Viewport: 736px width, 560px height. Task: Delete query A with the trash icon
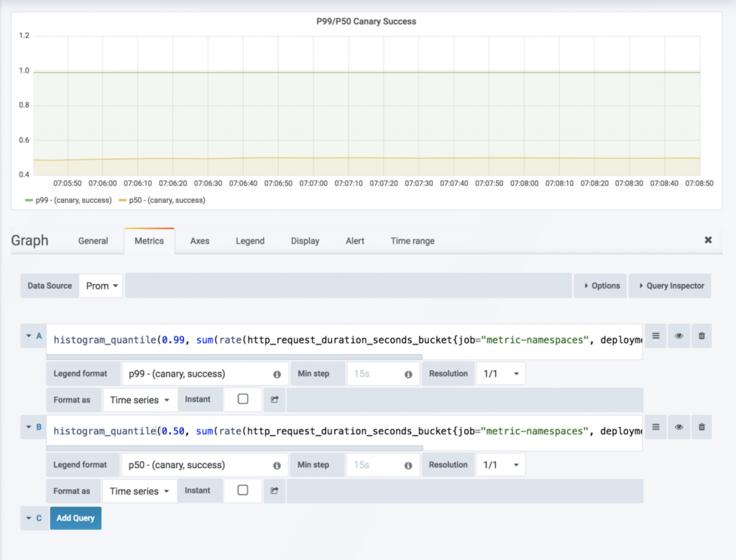tap(701, 336)
